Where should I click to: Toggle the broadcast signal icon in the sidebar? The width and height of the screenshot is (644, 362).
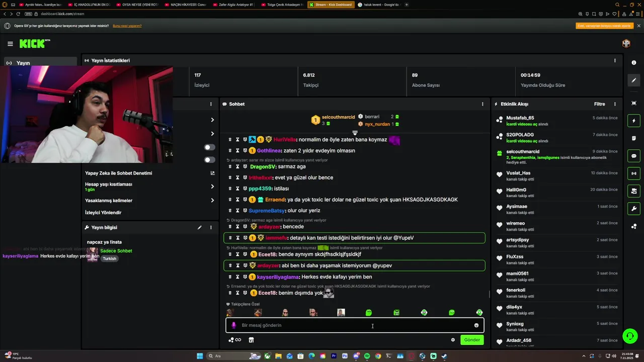634,173
